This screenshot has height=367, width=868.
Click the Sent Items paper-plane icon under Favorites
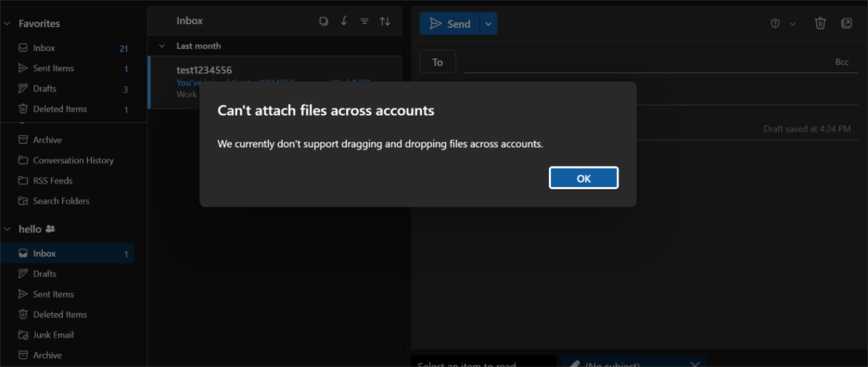[22, 68]
